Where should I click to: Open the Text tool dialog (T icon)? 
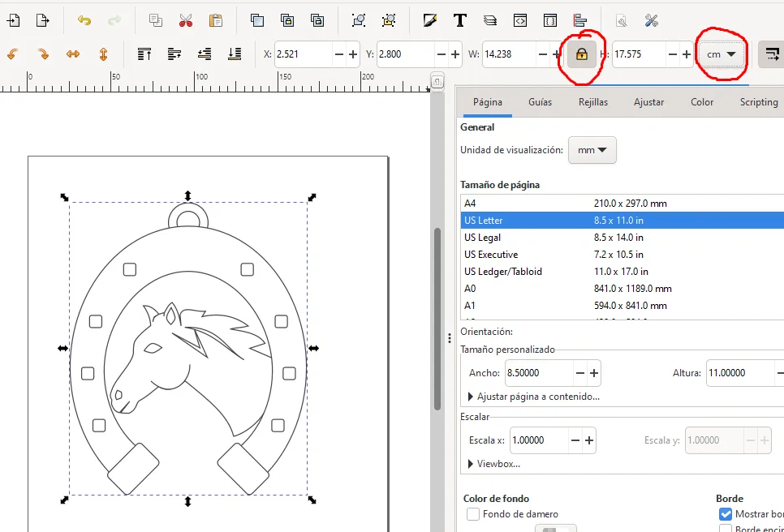coord(459,20)
